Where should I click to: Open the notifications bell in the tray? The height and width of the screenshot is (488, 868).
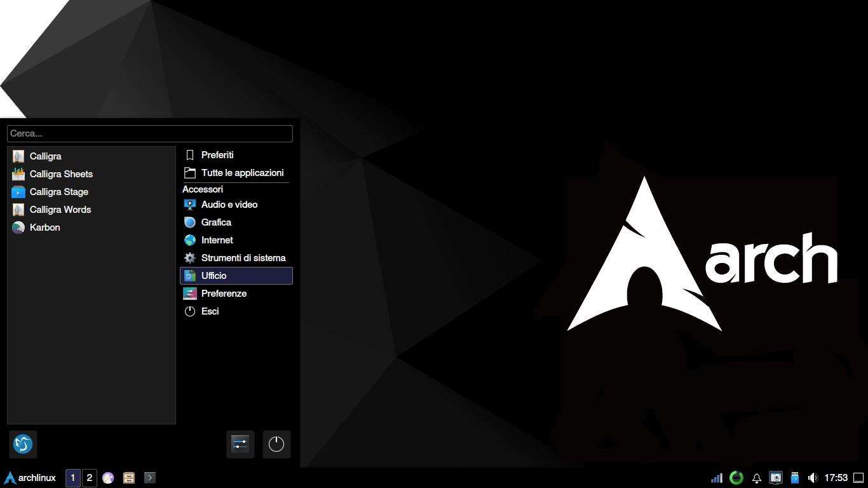pyautogui.click(x=757, y=478)
